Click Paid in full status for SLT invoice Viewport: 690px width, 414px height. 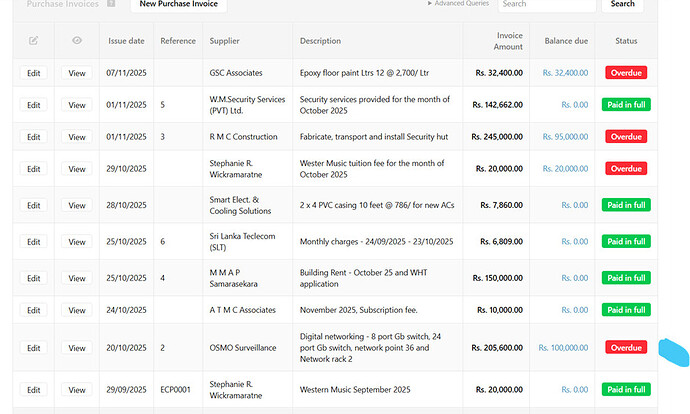(x=626, y=242)
